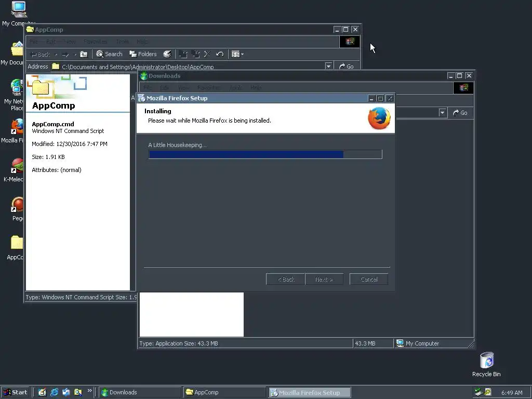Expand AppComp address bar dropdown
Image resolution: width=532 pixels, height=399 pixels.
pos(328,66)
